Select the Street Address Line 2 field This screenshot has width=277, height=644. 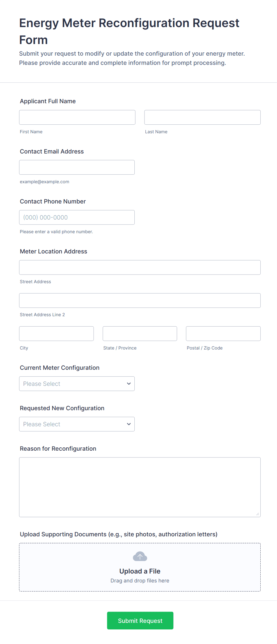(x=140, y=300)
